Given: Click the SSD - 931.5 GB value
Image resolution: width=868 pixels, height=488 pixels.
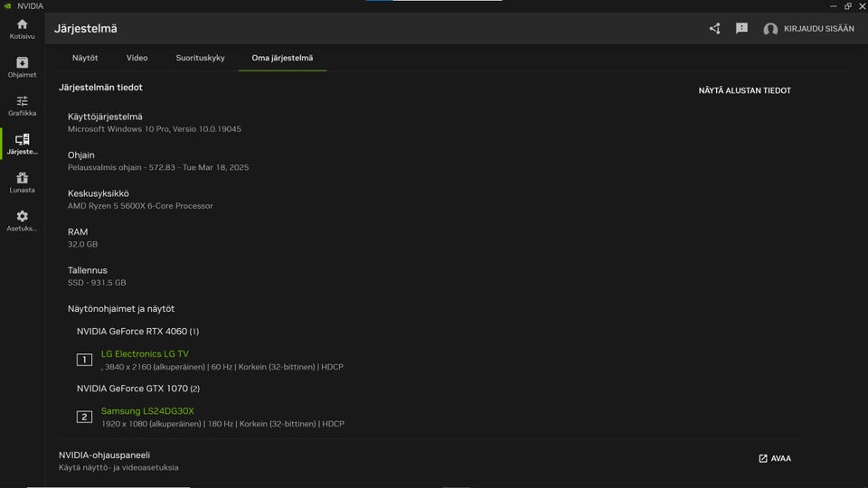Looking at the screenshot, I should pos(97,282).
